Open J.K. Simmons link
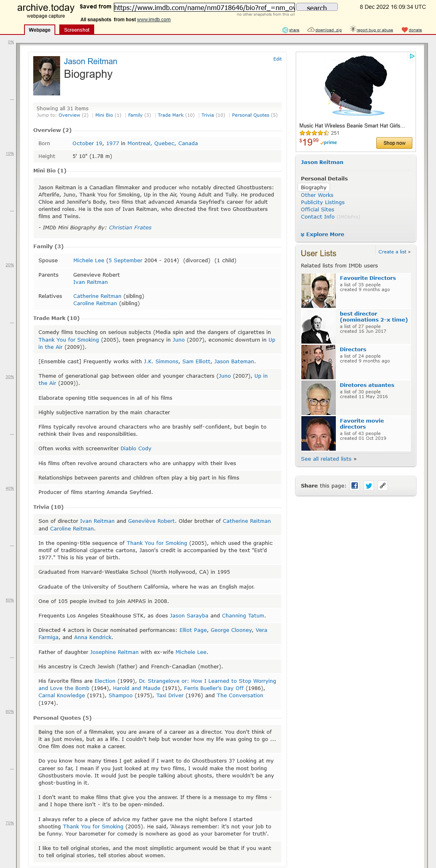 (161, 362)
